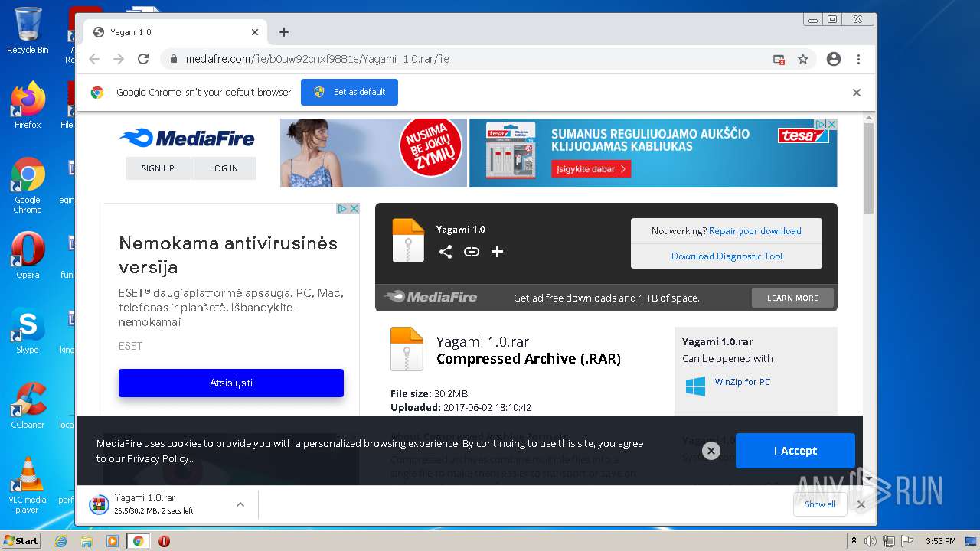The height and width of the screenshot is (551, 980).
Task: Launch the Skype desktop shortcut
Action: coord(28,331)
